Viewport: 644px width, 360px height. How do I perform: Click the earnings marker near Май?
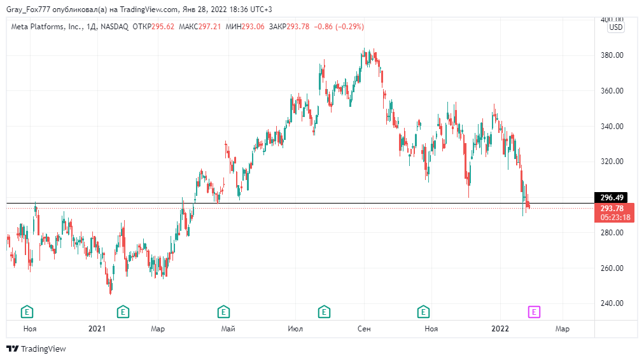[223, 312]
